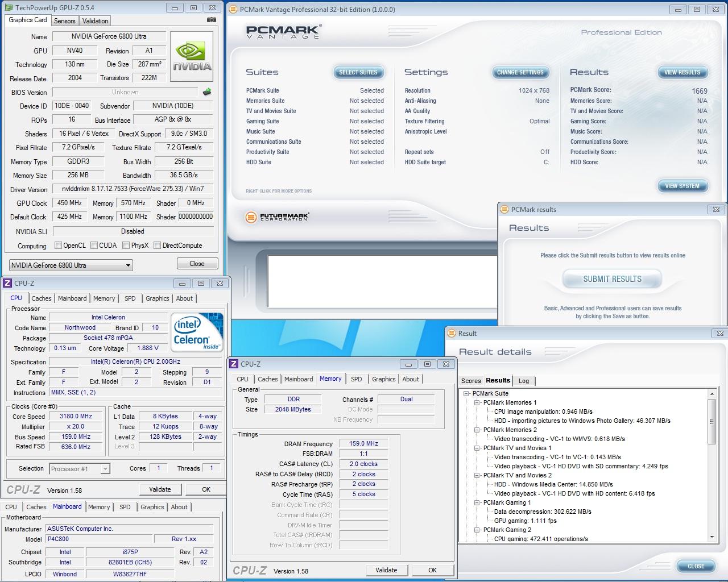Collapse the PCMark Gaming 1 node

click(477, 502)
